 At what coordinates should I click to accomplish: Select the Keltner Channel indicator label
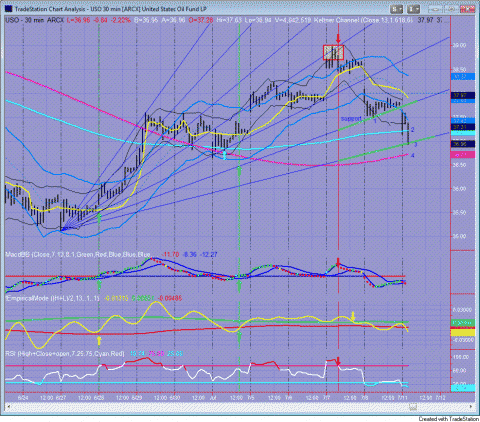click(x=364, y=20)
